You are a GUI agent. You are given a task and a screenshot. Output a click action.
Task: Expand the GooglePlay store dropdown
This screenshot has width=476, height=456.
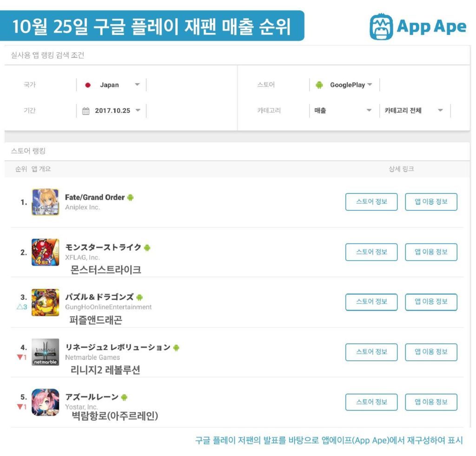point(344,85)
